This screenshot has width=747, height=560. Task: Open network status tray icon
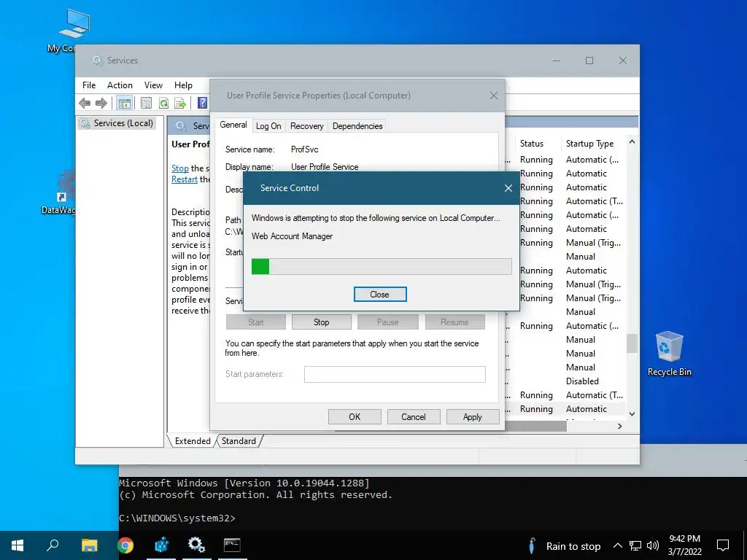[635, 545]
